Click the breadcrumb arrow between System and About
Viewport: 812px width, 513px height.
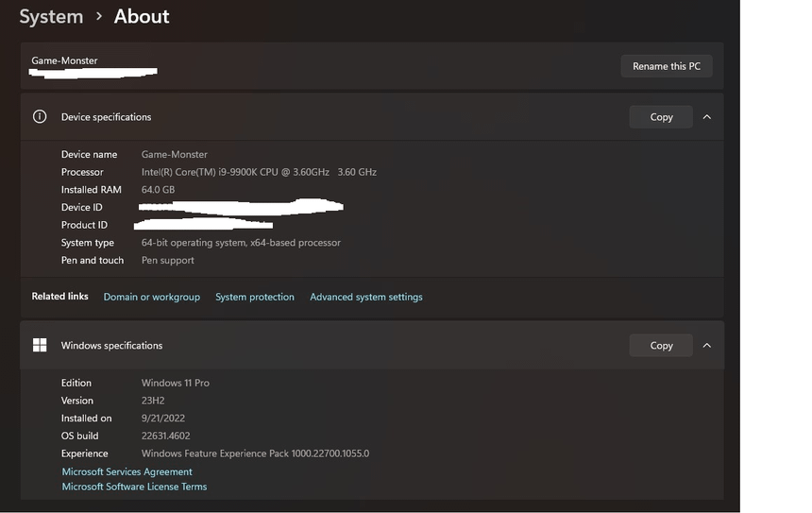(x=98, y=17)
